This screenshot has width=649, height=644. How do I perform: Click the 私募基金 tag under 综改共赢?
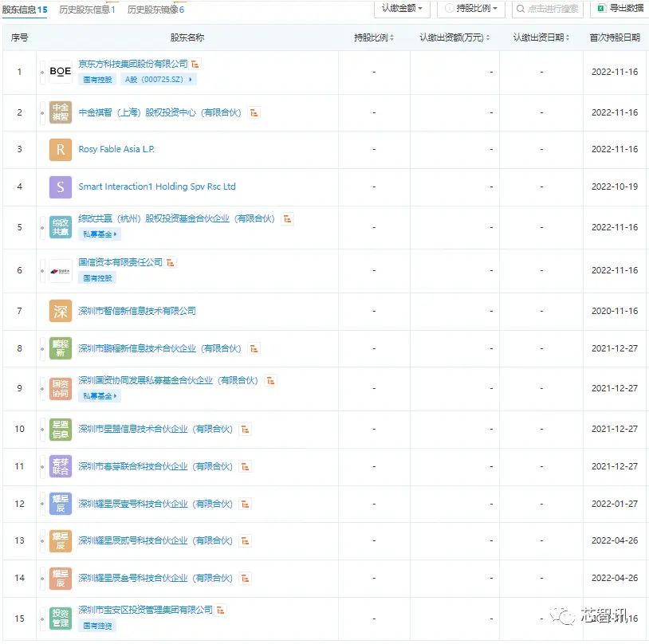tap(100, 234)
